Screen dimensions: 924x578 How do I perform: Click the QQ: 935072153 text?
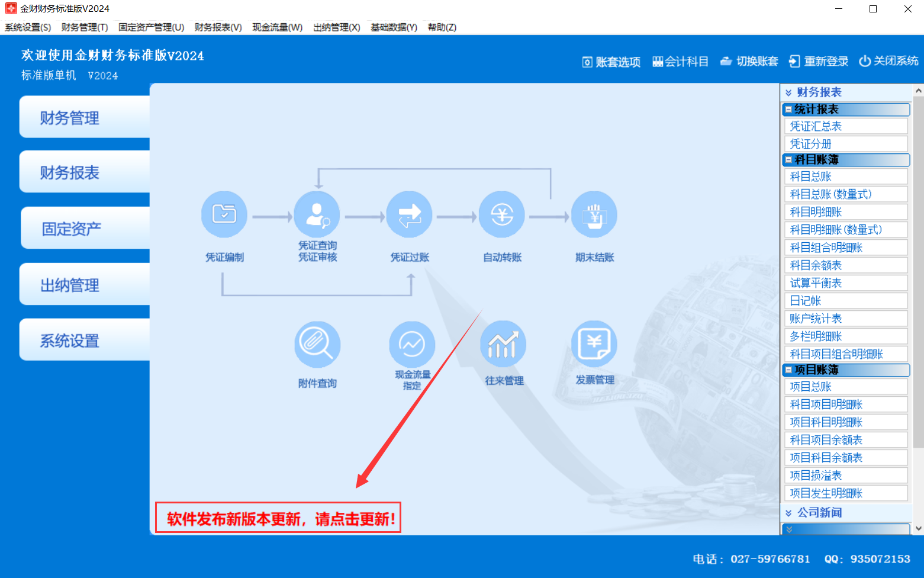[867, 559]
